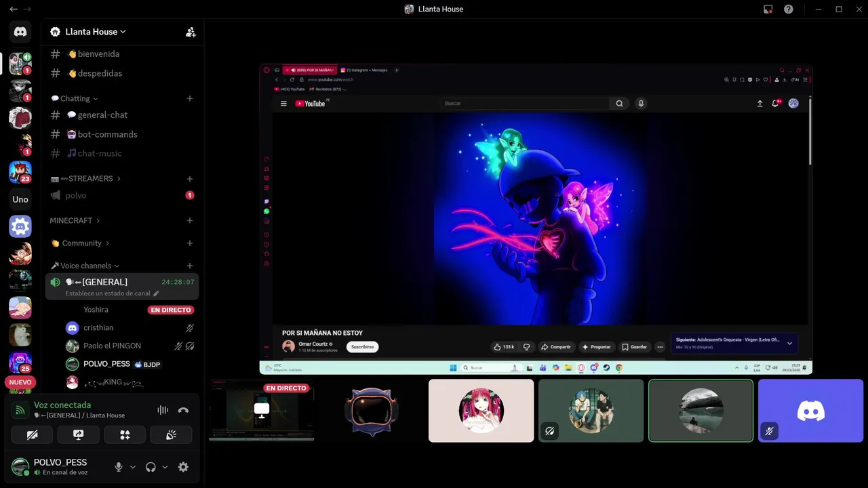
Task: Click the main YouTube stream view
Action: click(x=536, y=220)
